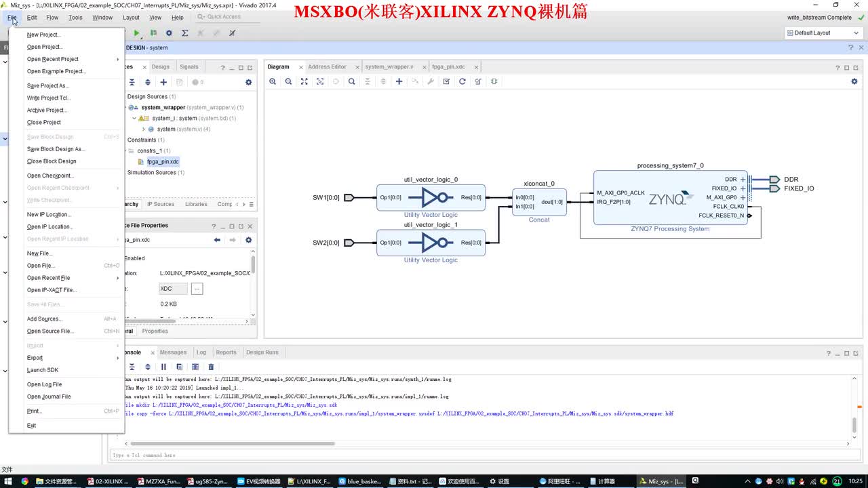The height and width of the screenshot is (488, 868).
Task: Click the ellipsis browse button next to XDC
Action: (197, 289)
